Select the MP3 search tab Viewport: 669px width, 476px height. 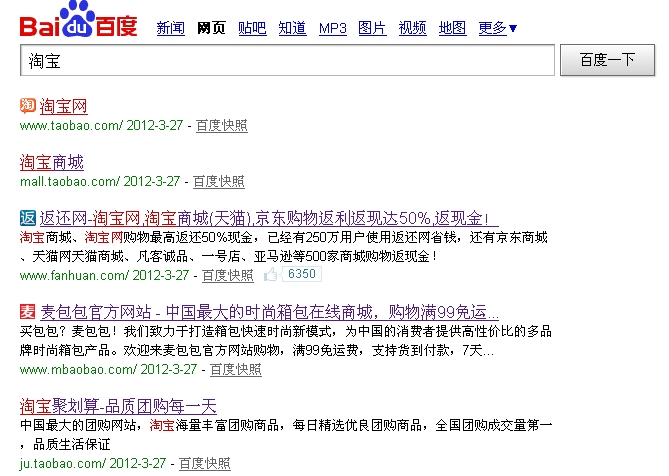(x=333, y=28)
